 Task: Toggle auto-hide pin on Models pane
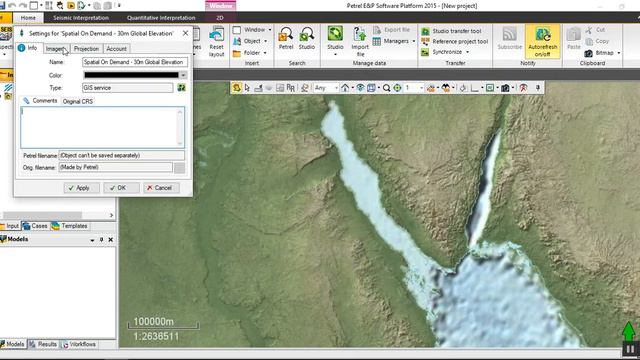point(101,240)
